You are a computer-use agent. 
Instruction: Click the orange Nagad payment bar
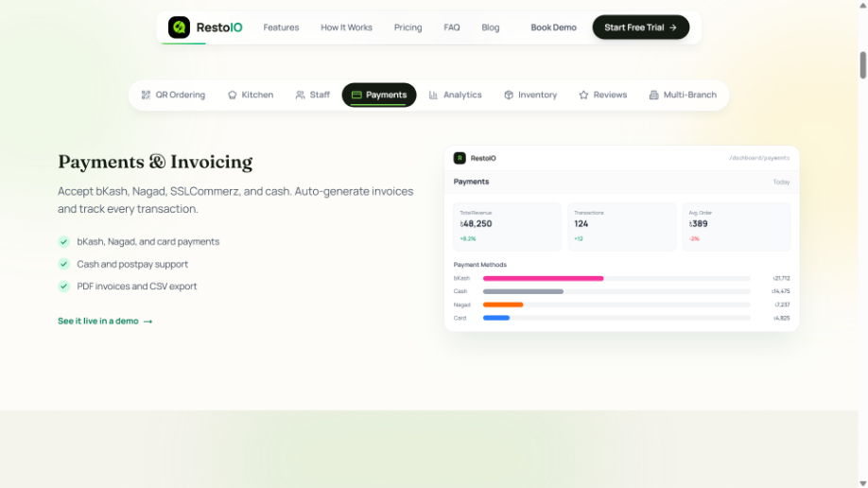click(503, 305)
